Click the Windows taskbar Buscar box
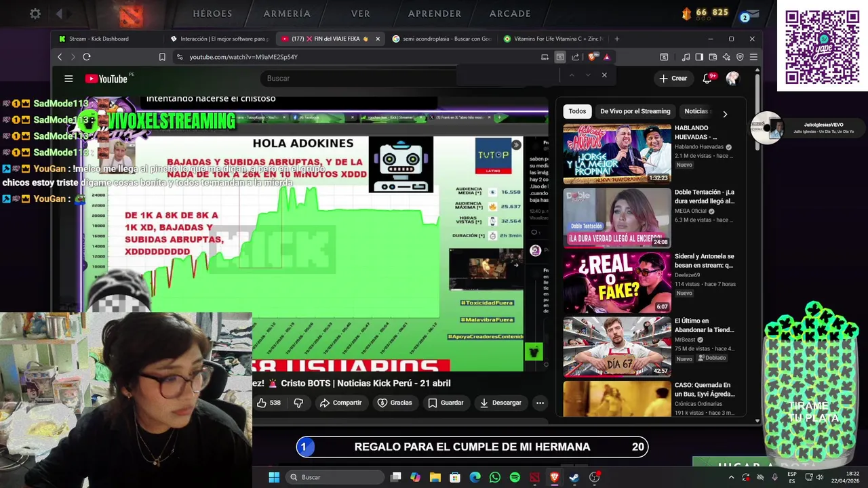 click(x=336, y=477)
